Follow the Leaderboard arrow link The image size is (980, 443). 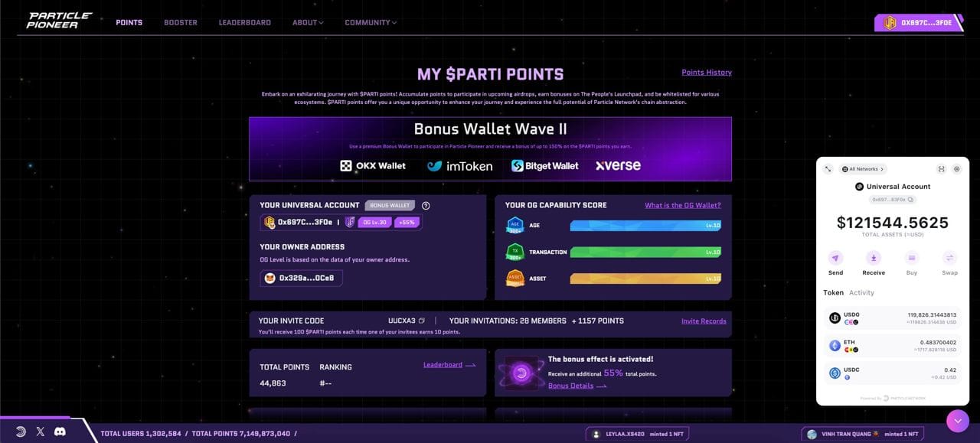pyautogui.click(x=449, y=365)
